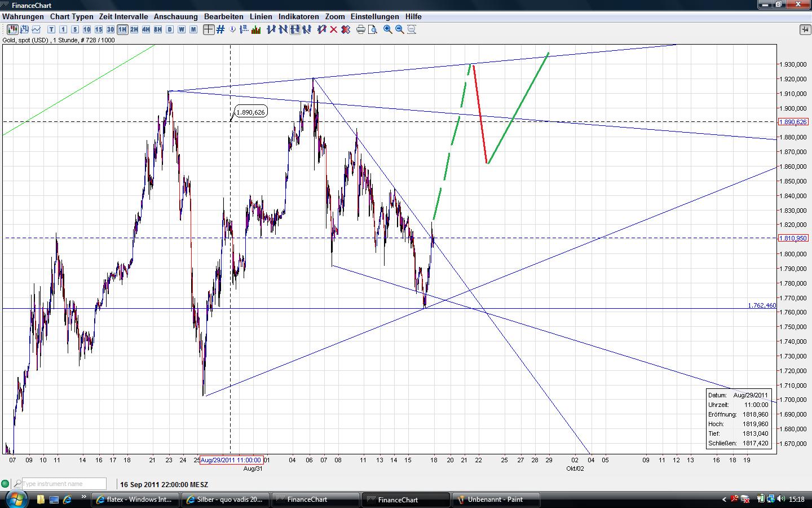
Task: Open the Indikatoren menu
Action: 298,16
